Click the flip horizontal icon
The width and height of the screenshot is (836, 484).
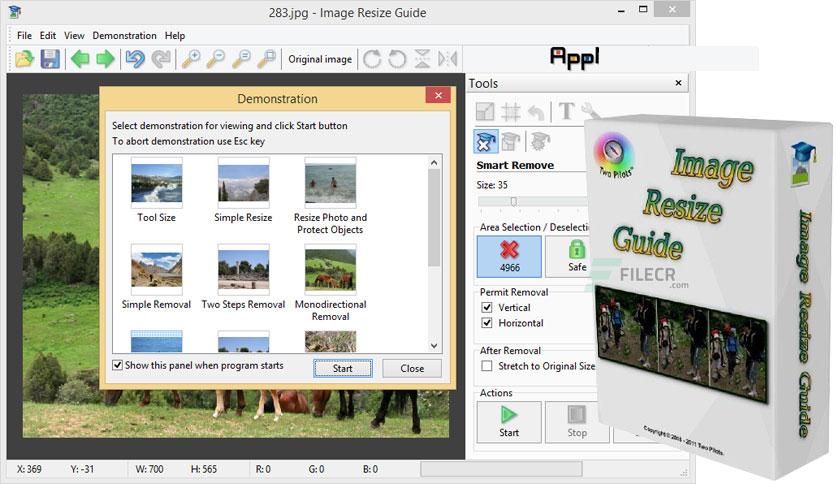(x=447, y=59)
